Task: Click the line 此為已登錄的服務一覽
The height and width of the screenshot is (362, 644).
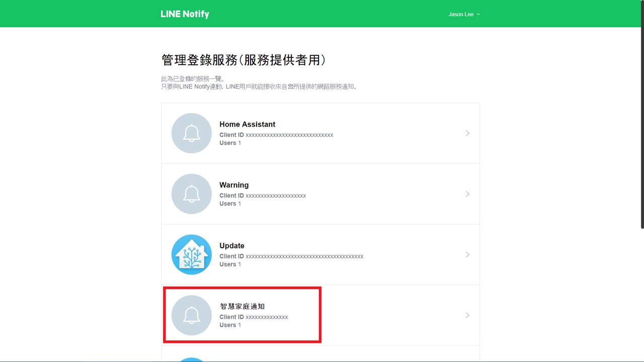Action: pyautogui.click(x=193, y=79)
